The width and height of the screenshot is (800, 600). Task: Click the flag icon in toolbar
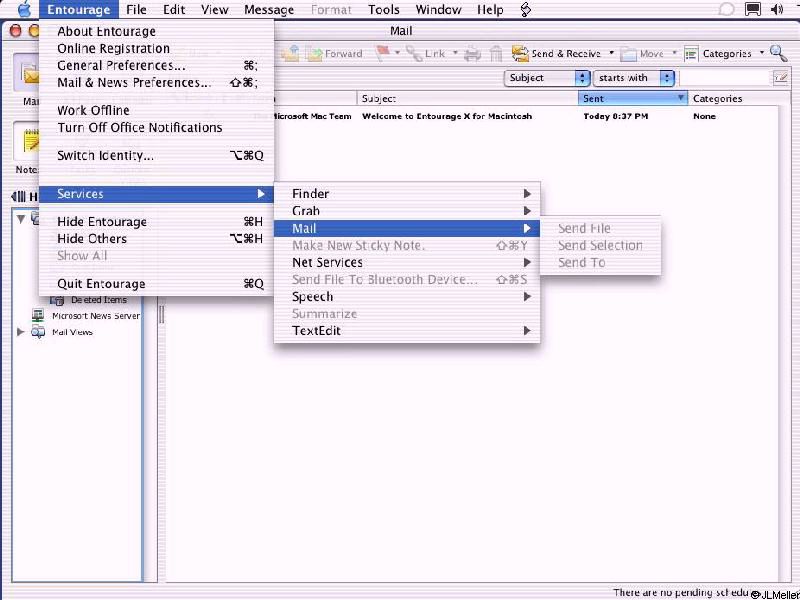coord(383,53)
